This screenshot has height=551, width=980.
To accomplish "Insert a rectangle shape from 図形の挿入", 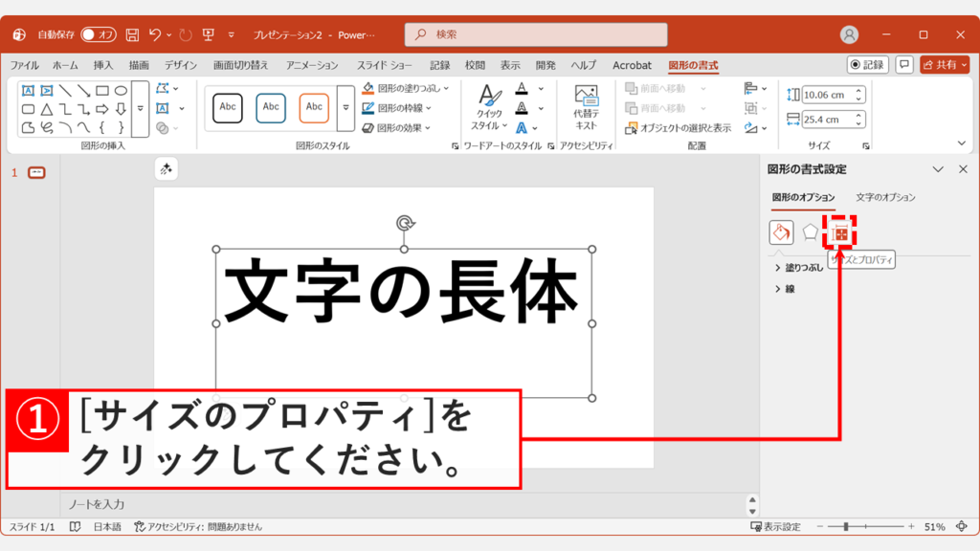I will (101, 91).
